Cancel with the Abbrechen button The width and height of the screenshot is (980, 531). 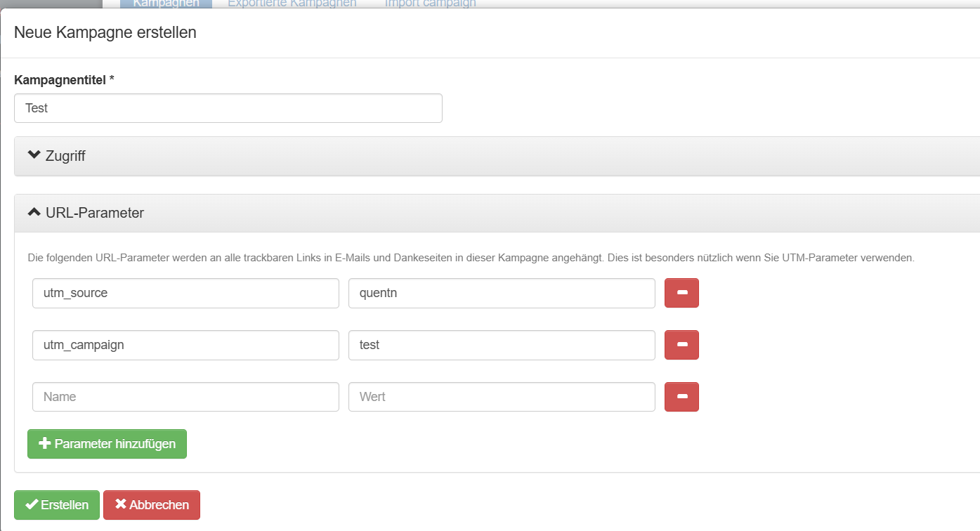[152, 505]
